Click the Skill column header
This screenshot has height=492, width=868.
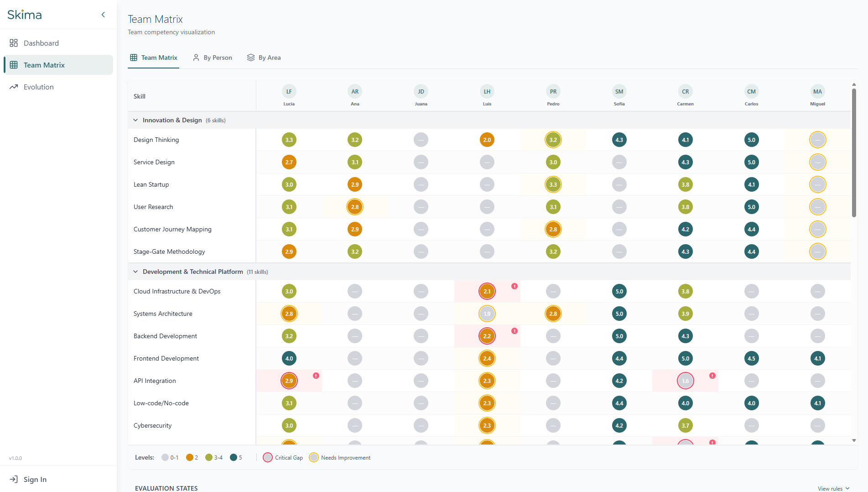tap(140, 96)
